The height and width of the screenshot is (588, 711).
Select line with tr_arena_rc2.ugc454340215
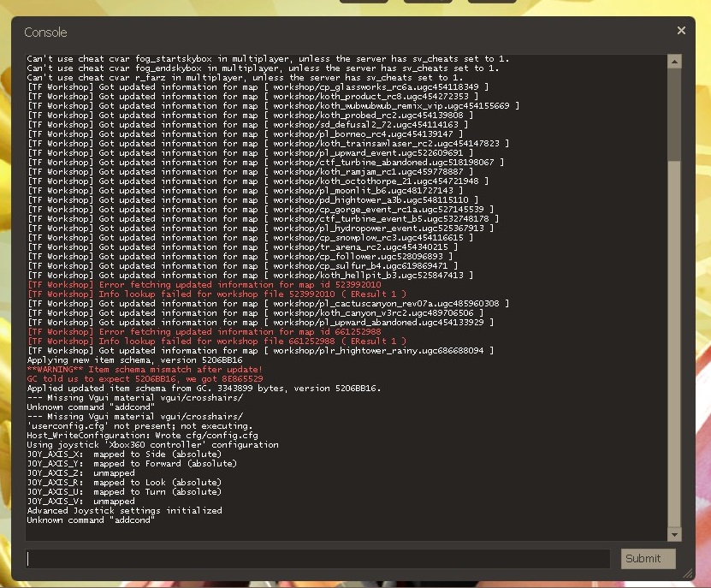click(243, 247)
